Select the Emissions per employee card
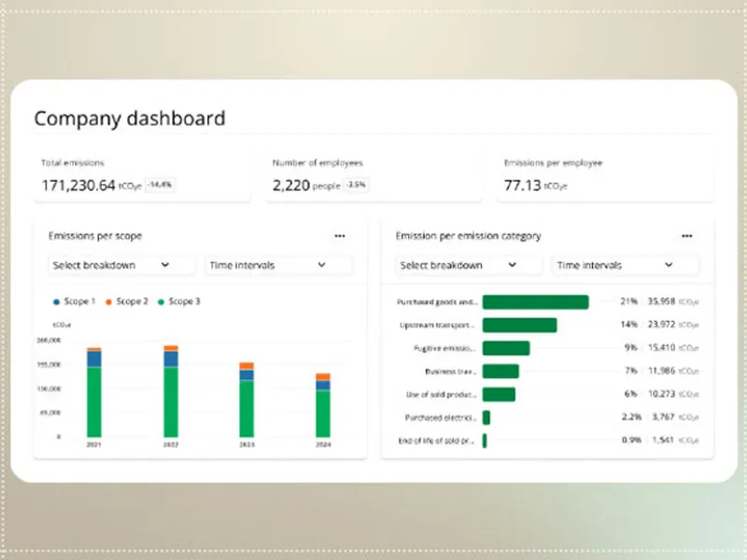This screenshot has height=560, width=747. pyautogui.click(x=604, y=175)
